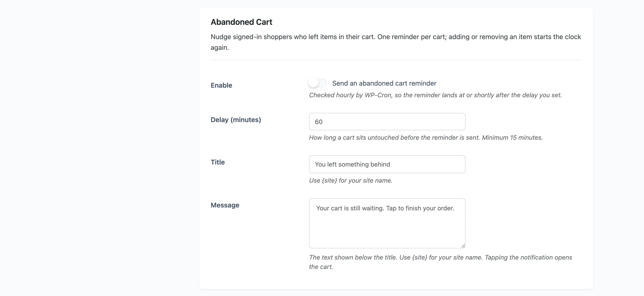This screenshot has height=296, width=644.
Task: Click the "Nudge signed-in shoppers" description paragraph
Action: pos(396,42)
